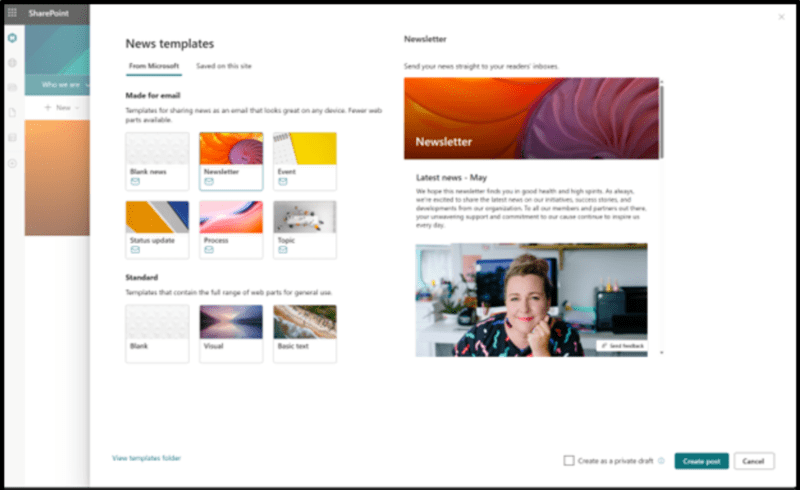Choose the Status update email template

[157, 230]
